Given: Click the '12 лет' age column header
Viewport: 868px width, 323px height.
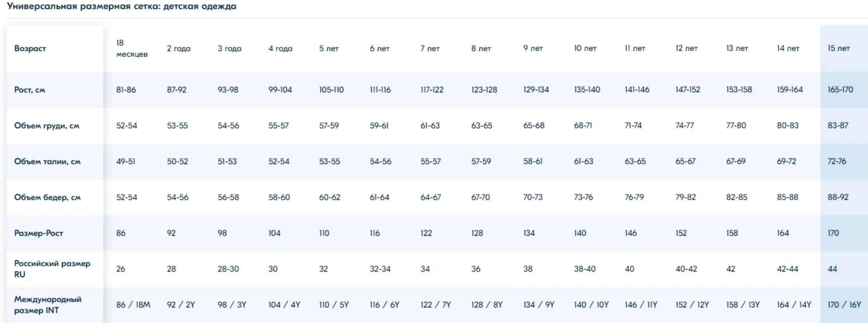Looking at the screenshot, I should coord(687,48).
